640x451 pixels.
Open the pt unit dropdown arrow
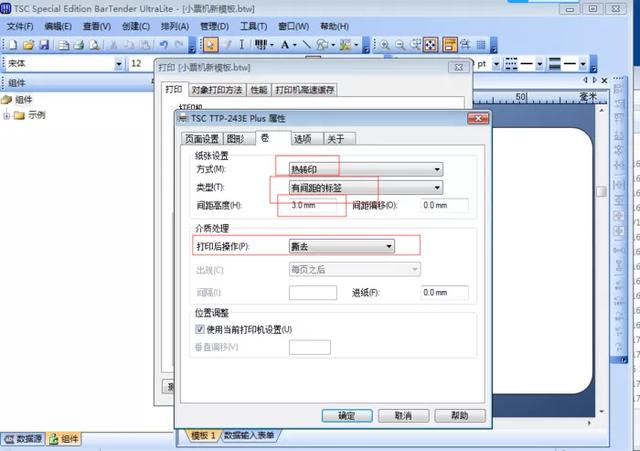[x=496, y=64]
